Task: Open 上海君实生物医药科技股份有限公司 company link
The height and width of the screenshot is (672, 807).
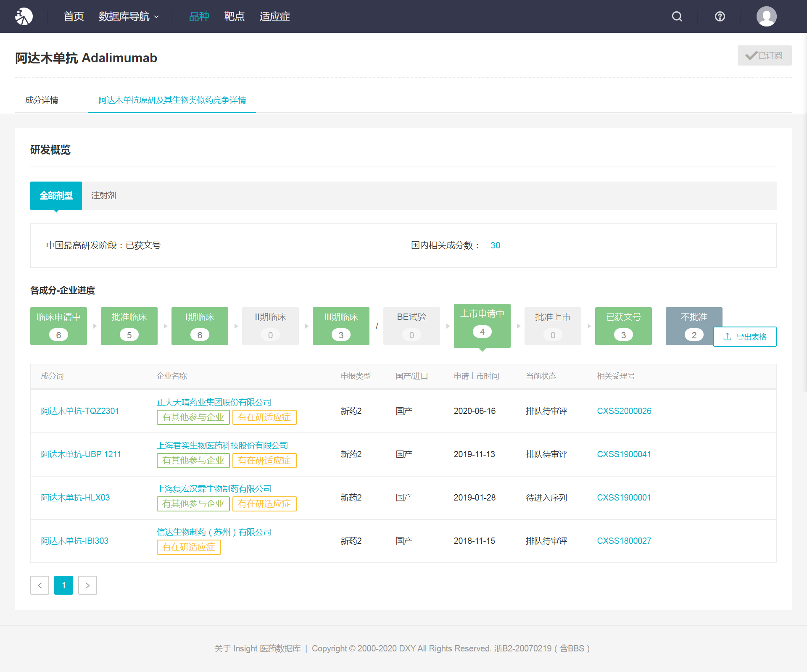Action: pos(222,445)
